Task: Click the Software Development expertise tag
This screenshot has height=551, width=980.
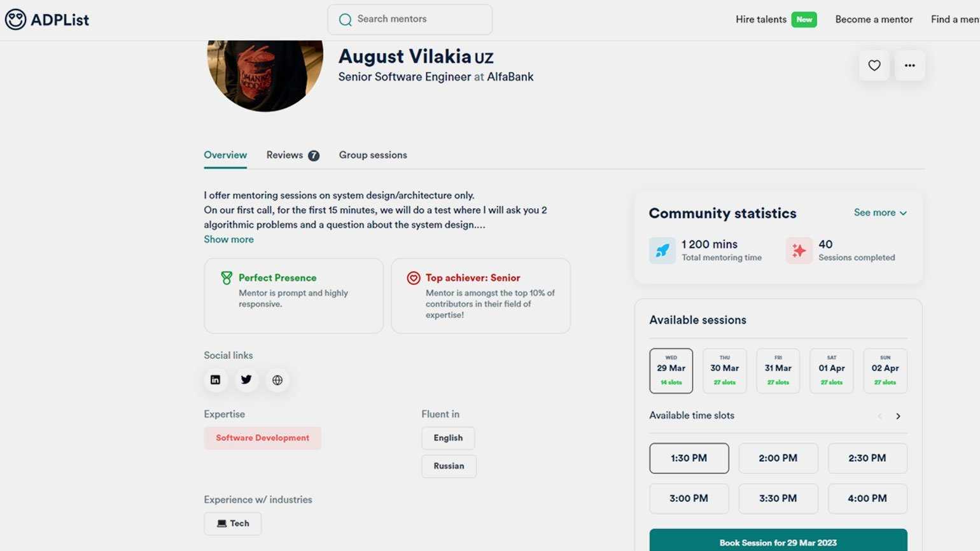Action: point(262,438)
